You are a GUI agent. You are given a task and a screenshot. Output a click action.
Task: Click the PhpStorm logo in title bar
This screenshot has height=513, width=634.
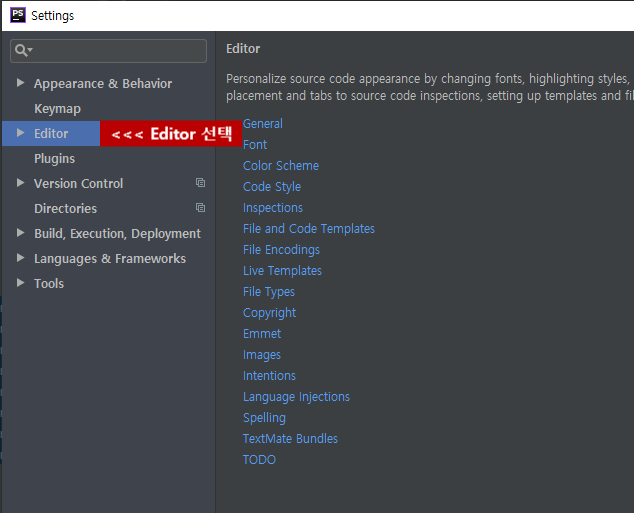(18, 15)
